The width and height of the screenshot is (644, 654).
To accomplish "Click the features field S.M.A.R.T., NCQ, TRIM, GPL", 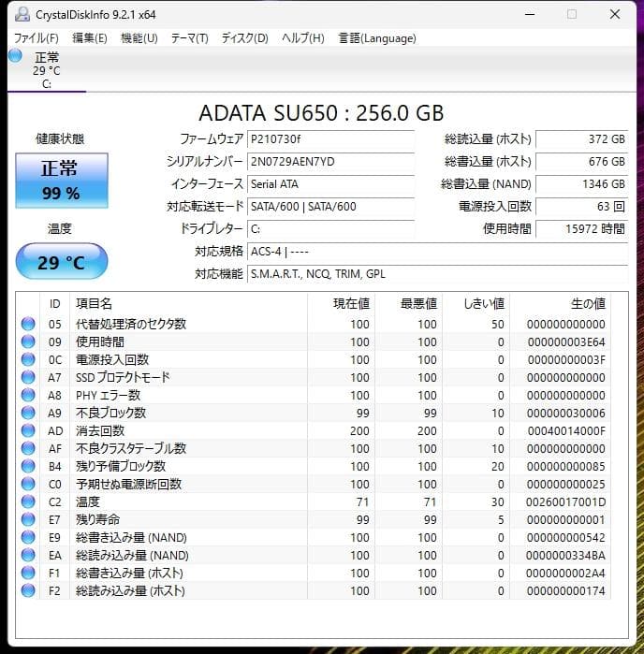I will click(438, 274).
